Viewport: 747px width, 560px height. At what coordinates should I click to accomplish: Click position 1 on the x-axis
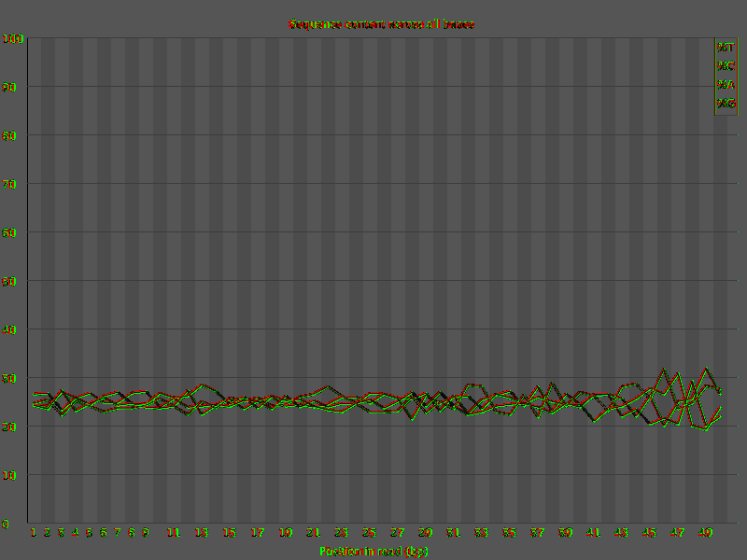click(x=34, y=533)
